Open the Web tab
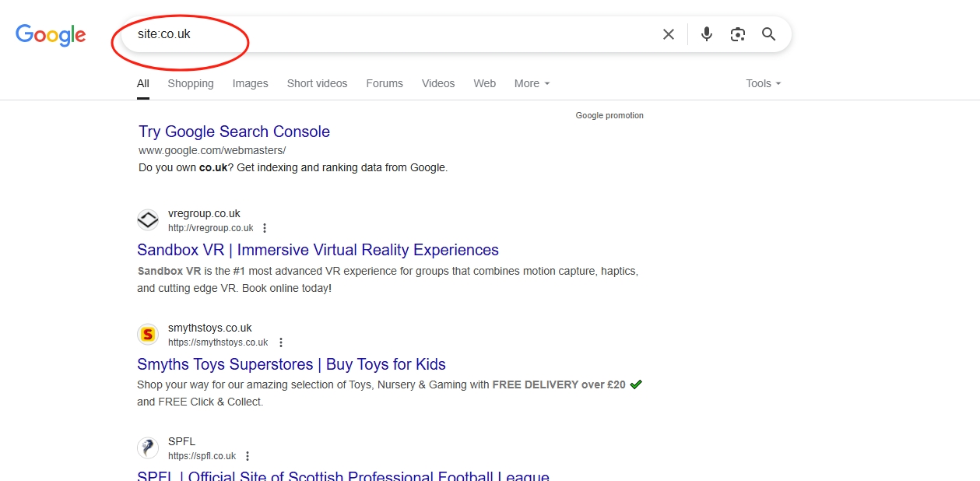The image size is (980, 481). tap(485, 83)
